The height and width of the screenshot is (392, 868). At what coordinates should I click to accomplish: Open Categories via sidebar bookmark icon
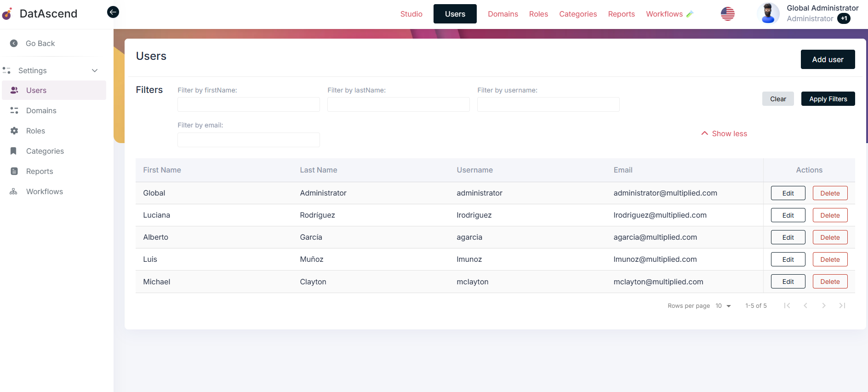pos(14,151)
